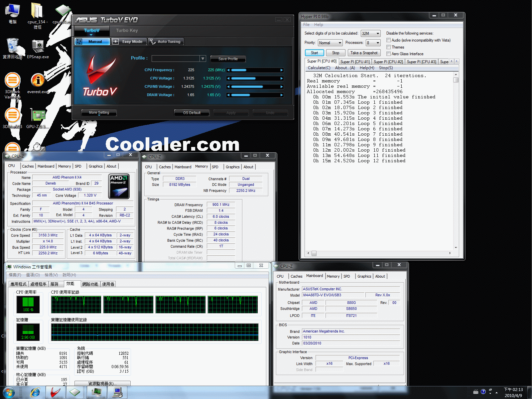Image resolution: width=532 pixels, height=399 pixels.
Task: Click the Save Profile button
Action: point(228,59)
